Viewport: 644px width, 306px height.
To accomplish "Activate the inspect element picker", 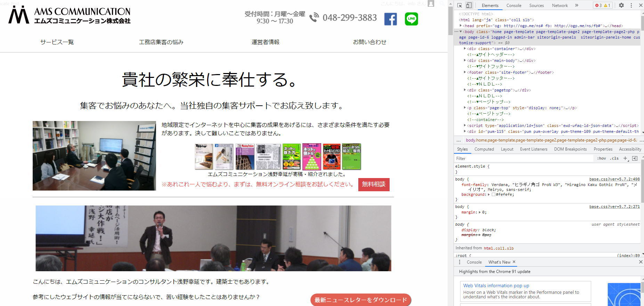I will click(x=460, y=5).
